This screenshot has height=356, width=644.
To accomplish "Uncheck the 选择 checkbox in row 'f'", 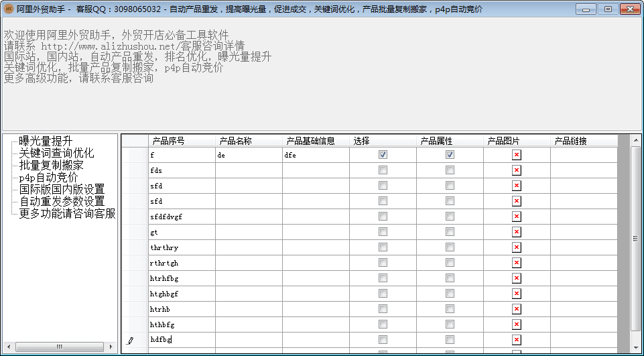I will coord(383,155).
